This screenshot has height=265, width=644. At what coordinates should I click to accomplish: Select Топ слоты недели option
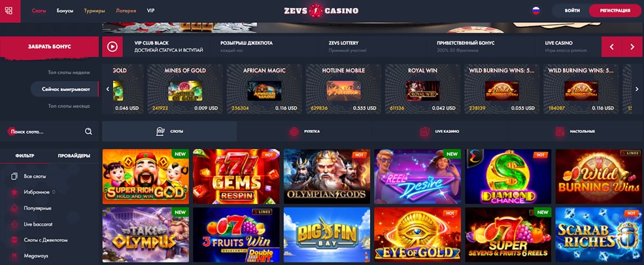click(x=69, y=73)
